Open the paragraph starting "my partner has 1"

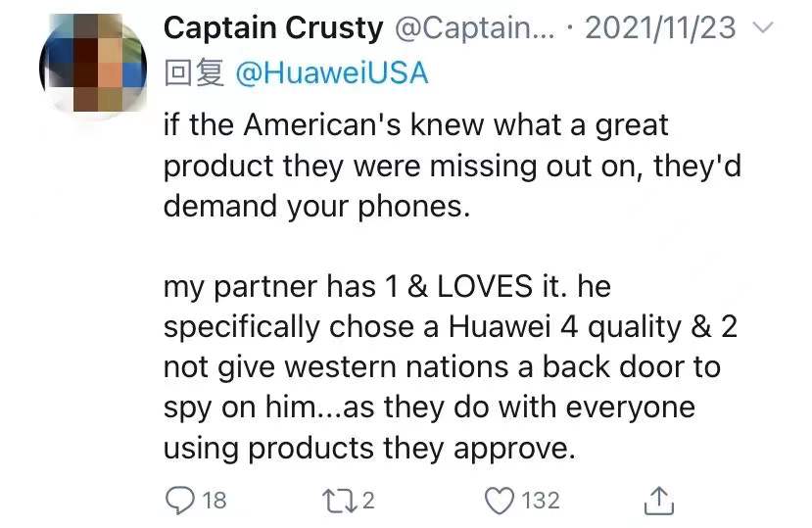tap(451, 367)
